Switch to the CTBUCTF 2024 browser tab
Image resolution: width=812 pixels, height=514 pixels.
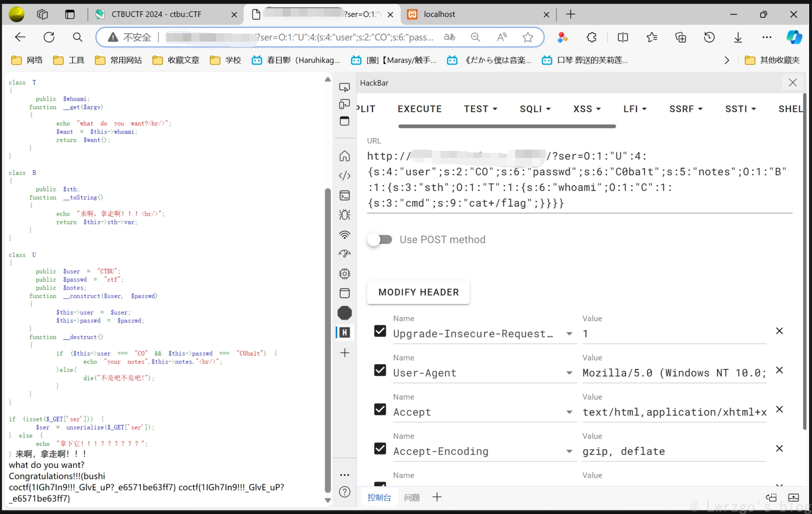pos(165,14)
